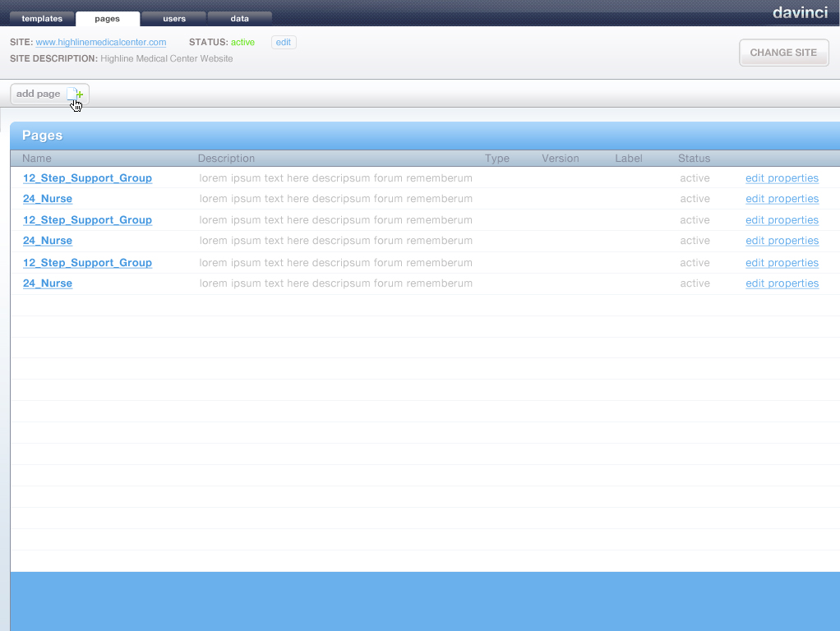Click the Version column header

click(x=561, y=159)
